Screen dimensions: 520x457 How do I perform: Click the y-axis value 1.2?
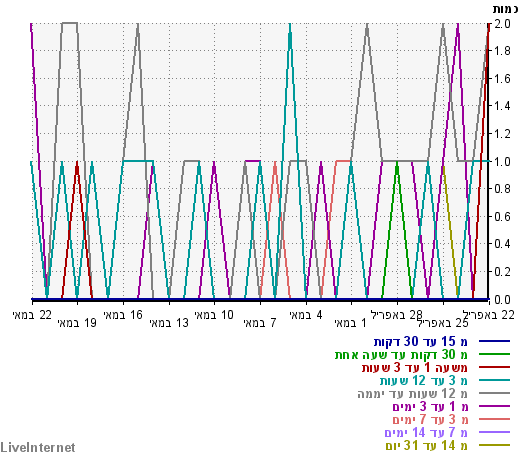pyautogui.click(x=502, y=134)
